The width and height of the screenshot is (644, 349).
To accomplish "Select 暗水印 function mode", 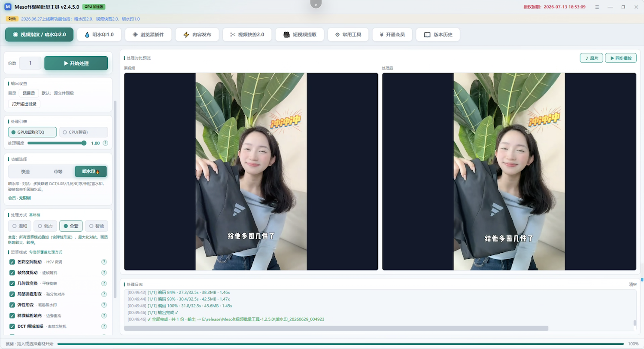I will [x=91, y=171].
